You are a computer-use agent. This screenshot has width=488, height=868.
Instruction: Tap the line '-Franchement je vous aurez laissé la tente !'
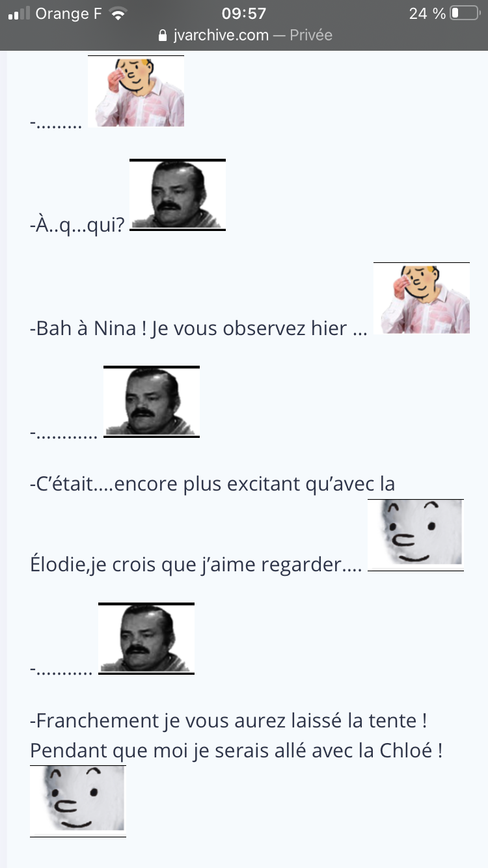point(228,721)
